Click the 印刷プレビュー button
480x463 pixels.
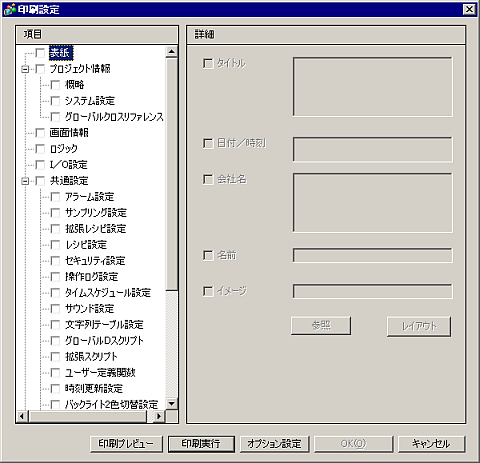126,444
